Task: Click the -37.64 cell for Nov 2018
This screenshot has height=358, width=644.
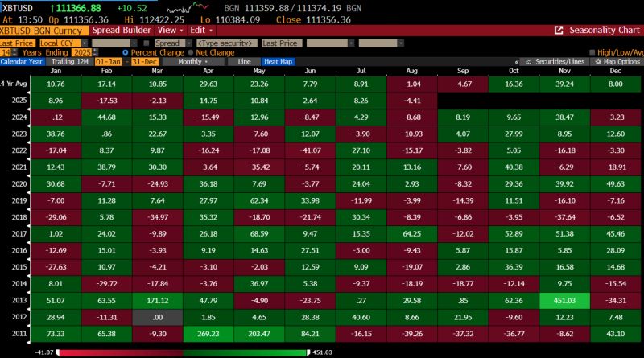Action: pyautogui.click(x=565, y=217)
